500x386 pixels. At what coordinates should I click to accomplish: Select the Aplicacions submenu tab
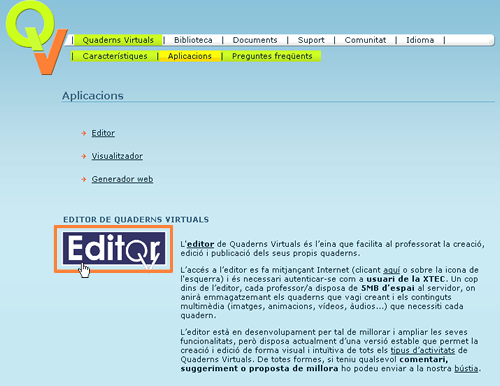click(190, 56)
